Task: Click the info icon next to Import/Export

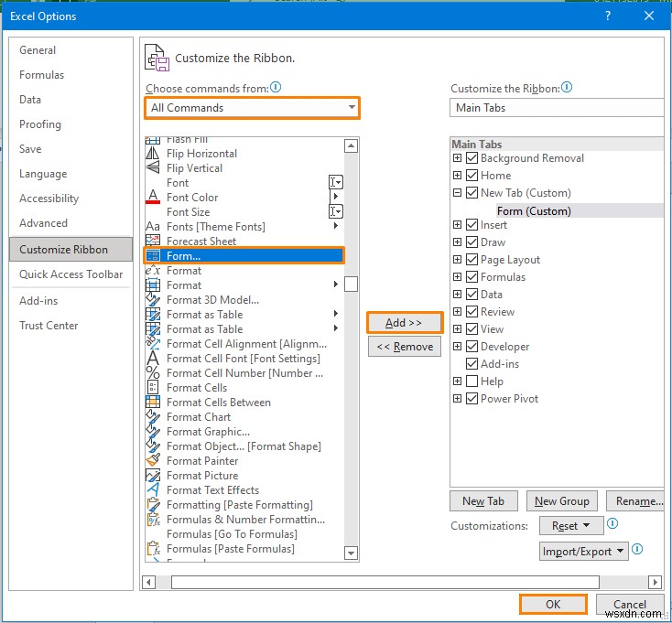Action: click(x=637, y=549)
